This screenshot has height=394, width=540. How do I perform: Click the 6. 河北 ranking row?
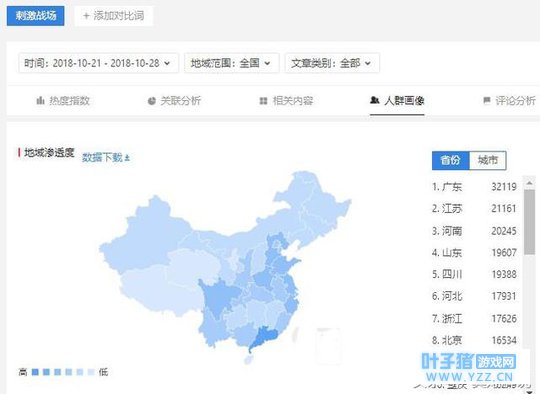click(x=475, y=296)
